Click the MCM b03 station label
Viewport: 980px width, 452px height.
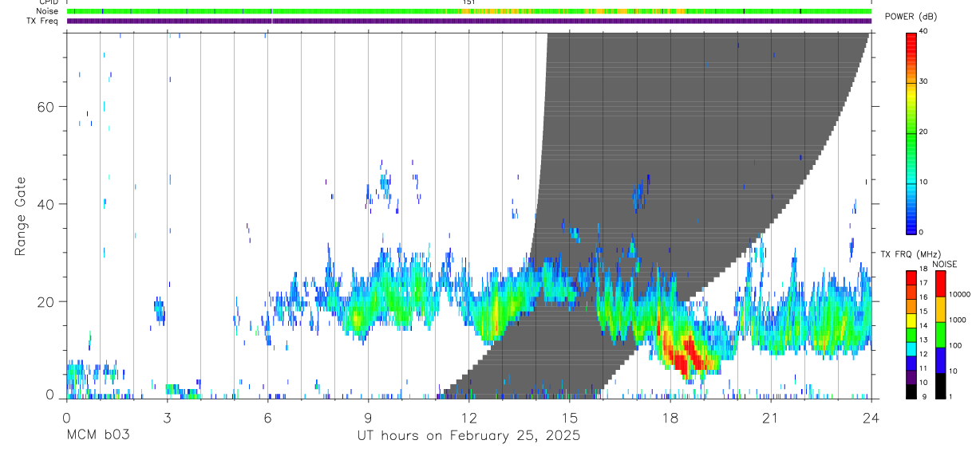click(x=98, y=436)
